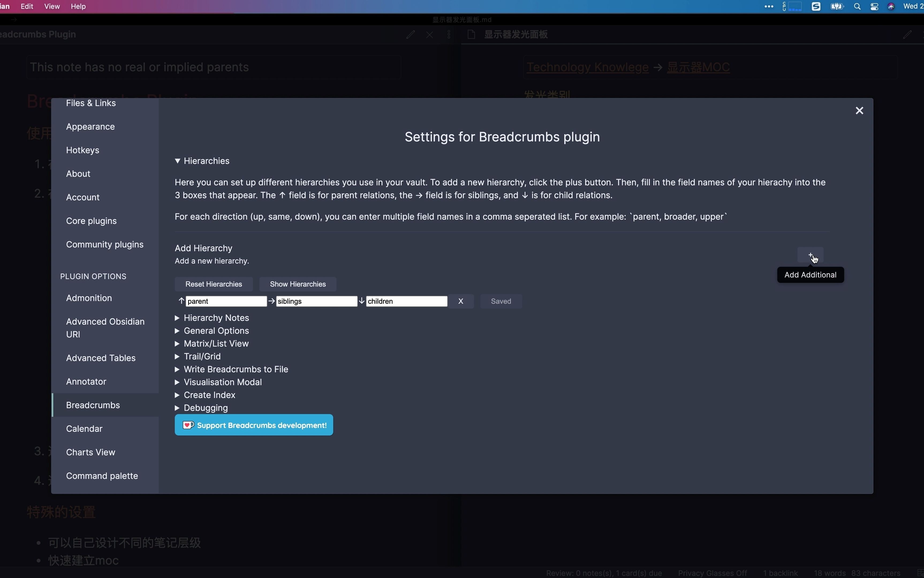924x578 pixels.
Task: Open macOS Control Center icon
Action: tap(874, 6)
